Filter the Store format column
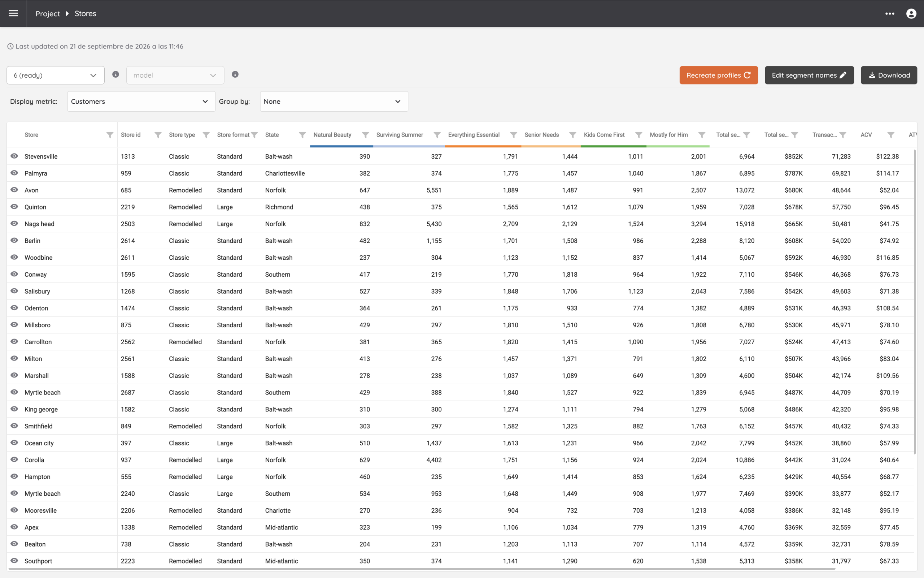Image resolution: width=924 pixels, height=578 pixels. pos(254,135)
